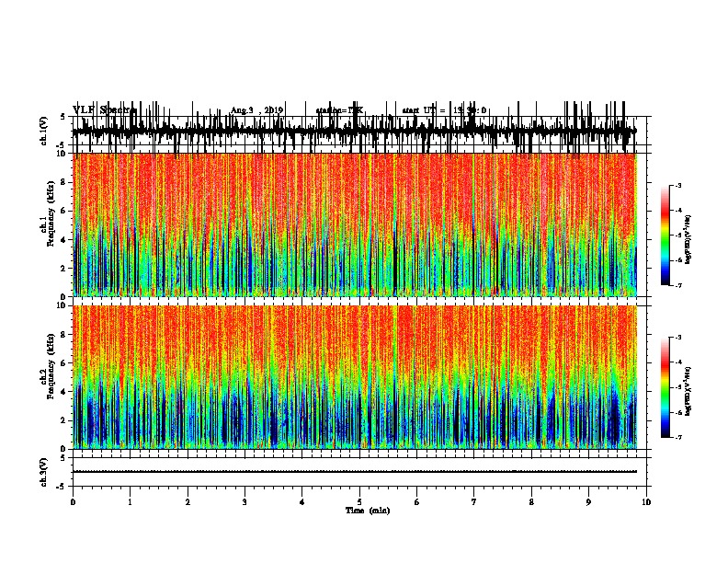
Task: Click the ch.1 color scale bar
Action: click(665, 236)
